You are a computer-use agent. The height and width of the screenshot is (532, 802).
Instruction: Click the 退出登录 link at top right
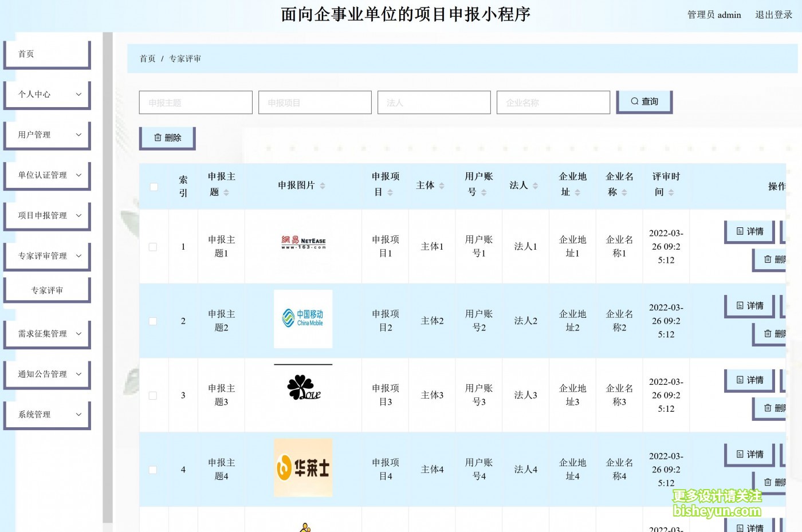tap(773, 14)
